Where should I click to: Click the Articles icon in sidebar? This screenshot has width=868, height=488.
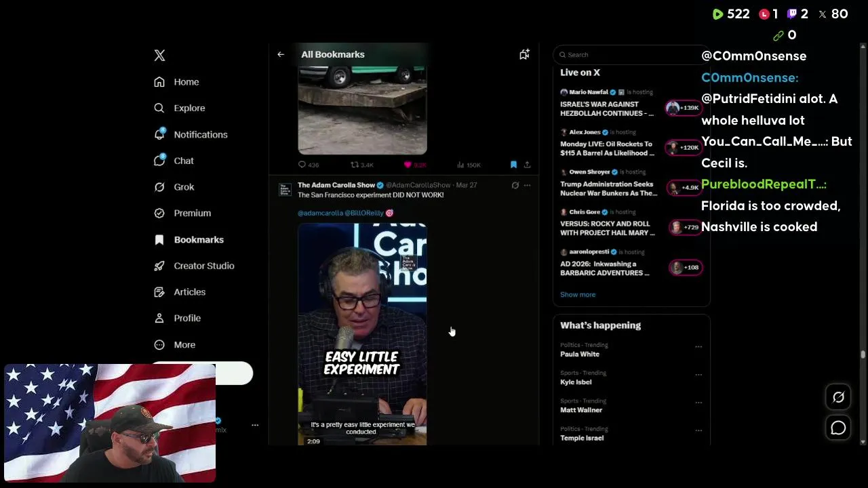click(x=159, y=292)
